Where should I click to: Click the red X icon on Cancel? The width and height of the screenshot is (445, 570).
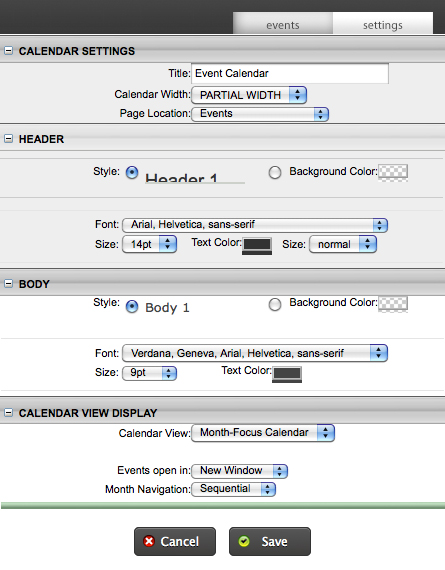click(x=149, y=541)
